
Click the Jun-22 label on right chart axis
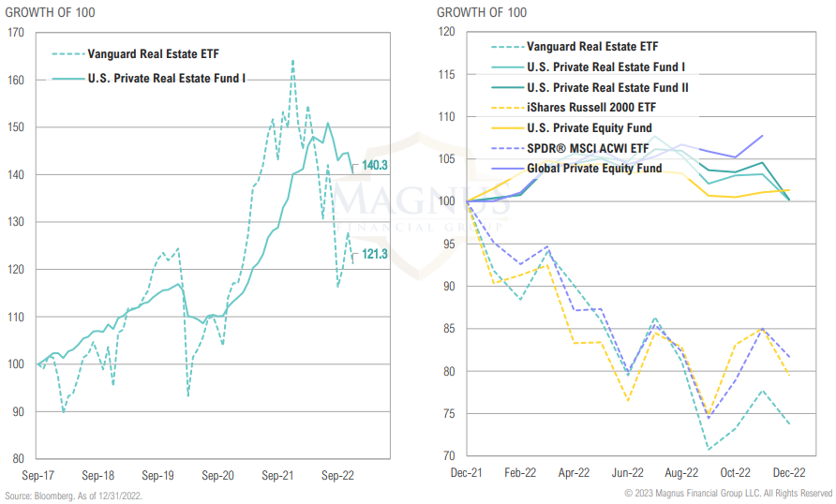[628, 473]
